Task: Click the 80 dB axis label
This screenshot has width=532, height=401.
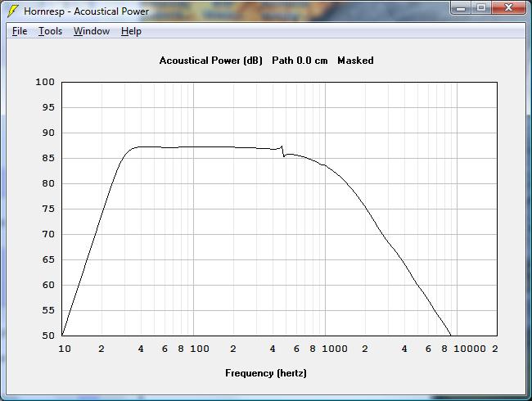Action: [x=48, y=183]
